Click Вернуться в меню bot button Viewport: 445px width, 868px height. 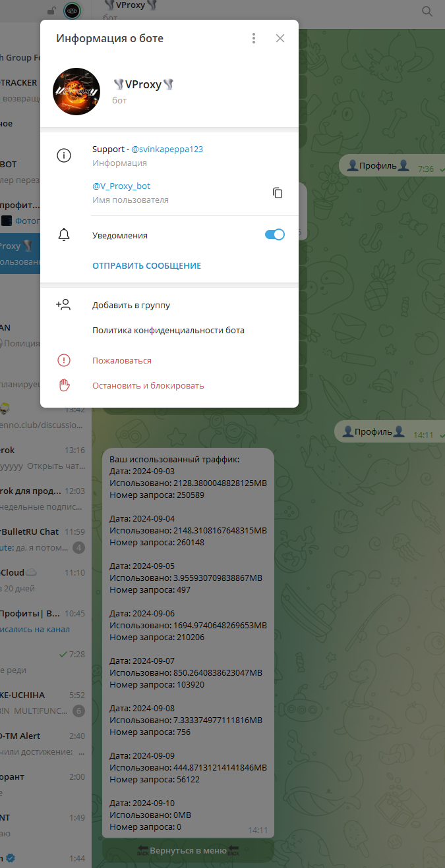tap(188, 850)
